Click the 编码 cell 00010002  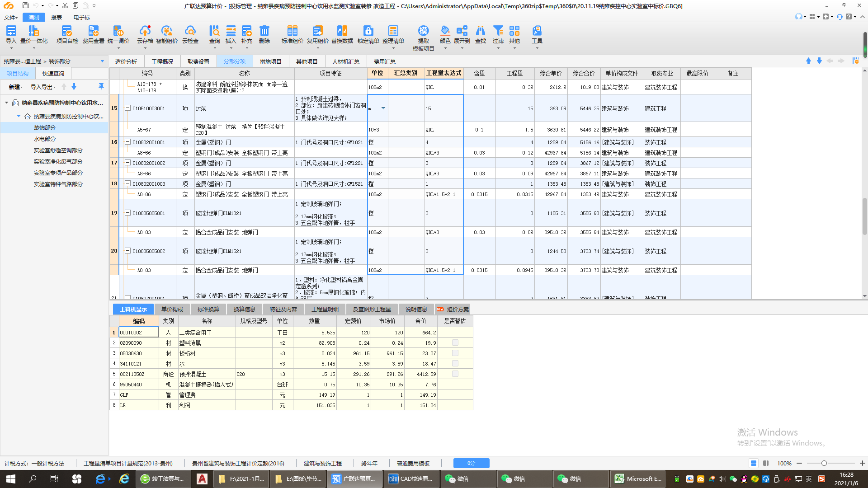[139, 332]
